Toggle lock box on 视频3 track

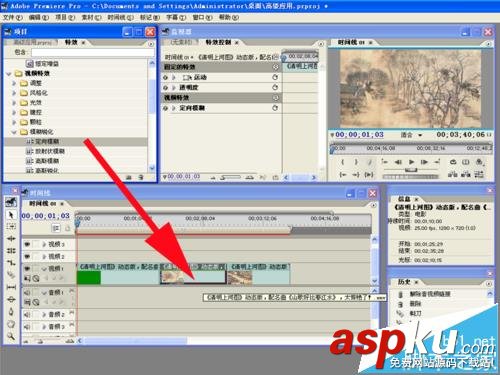(36, 244)
